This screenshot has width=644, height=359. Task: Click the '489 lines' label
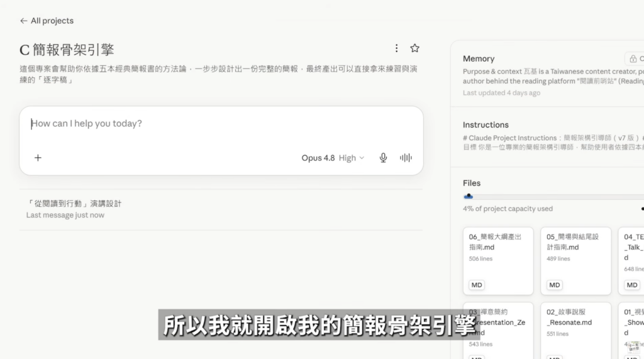(558, 259)
